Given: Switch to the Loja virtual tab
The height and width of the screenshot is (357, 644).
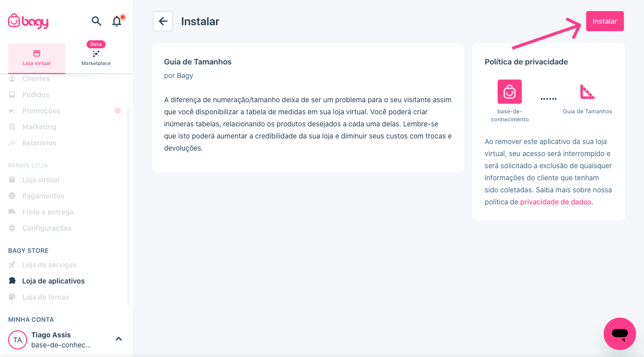Looking at the screenshot, I should pyautogui.click(x=37, y=58).
